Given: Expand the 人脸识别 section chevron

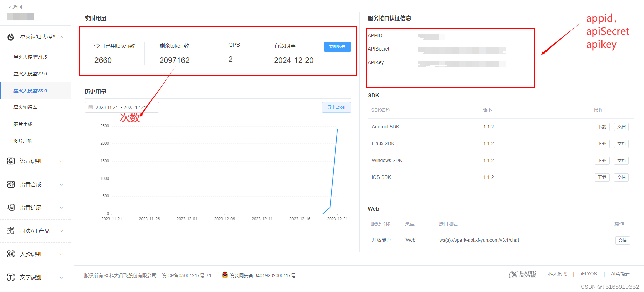Looking at the screenshot, I should (61, 254).
